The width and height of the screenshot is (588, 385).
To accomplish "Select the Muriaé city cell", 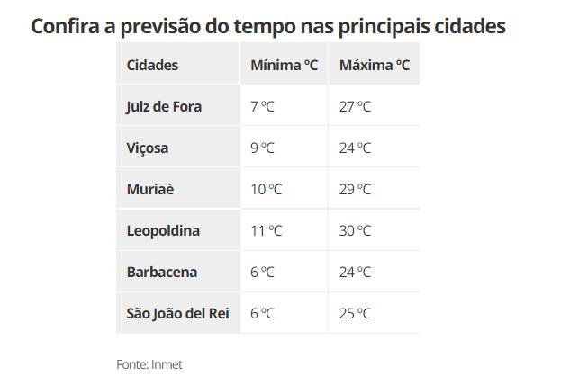I will [x=149, y=189].
